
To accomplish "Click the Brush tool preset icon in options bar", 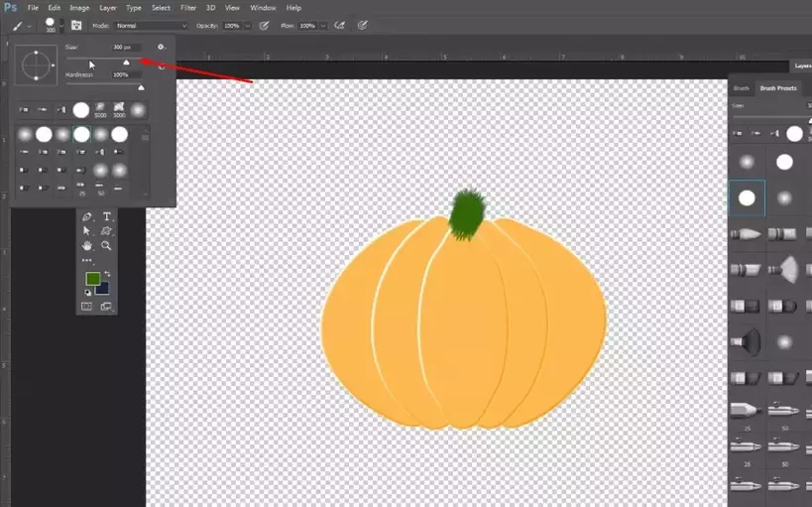I will 18,26.
